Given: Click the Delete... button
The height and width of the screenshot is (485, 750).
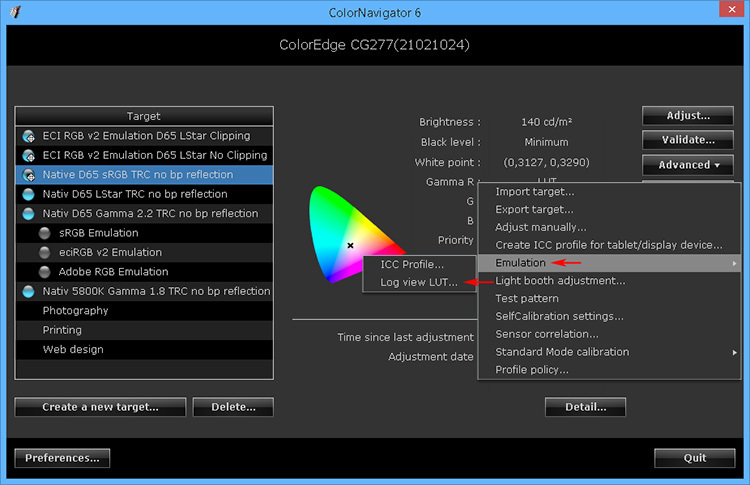Looking at the screenshot, I should [233, 407].
